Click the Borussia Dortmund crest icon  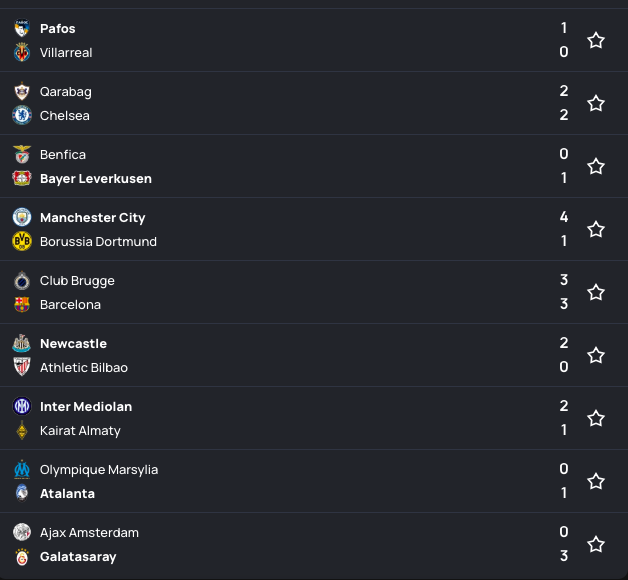tap(22, 242)
